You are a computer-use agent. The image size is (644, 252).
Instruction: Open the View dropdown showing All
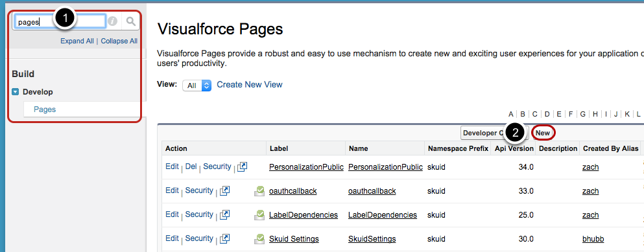pos(197,86)
